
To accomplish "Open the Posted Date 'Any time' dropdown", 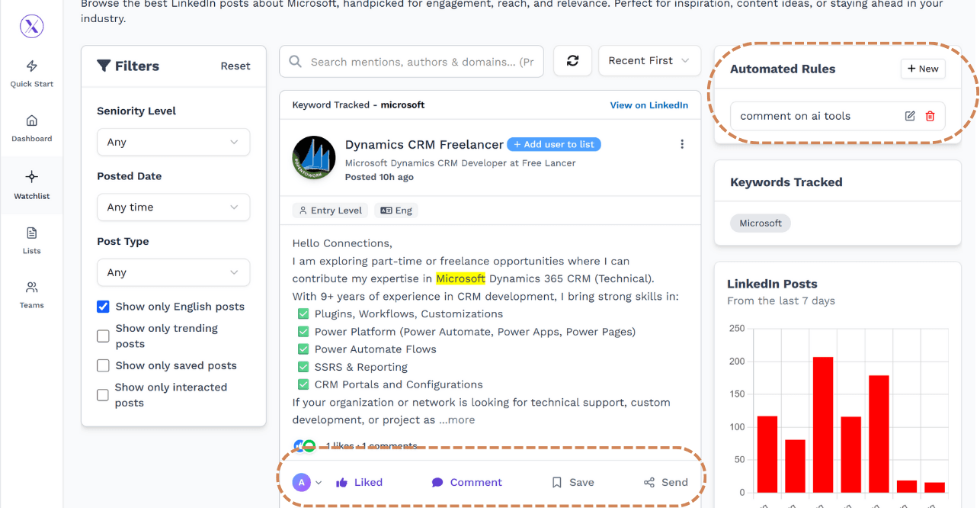I will tap(173, 207).
